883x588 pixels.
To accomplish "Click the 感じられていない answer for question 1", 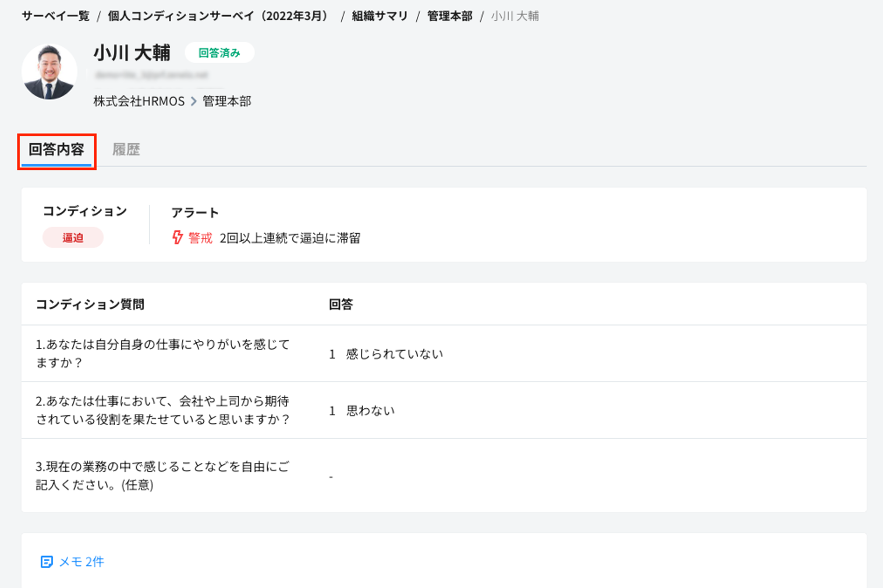I will 394,354.
